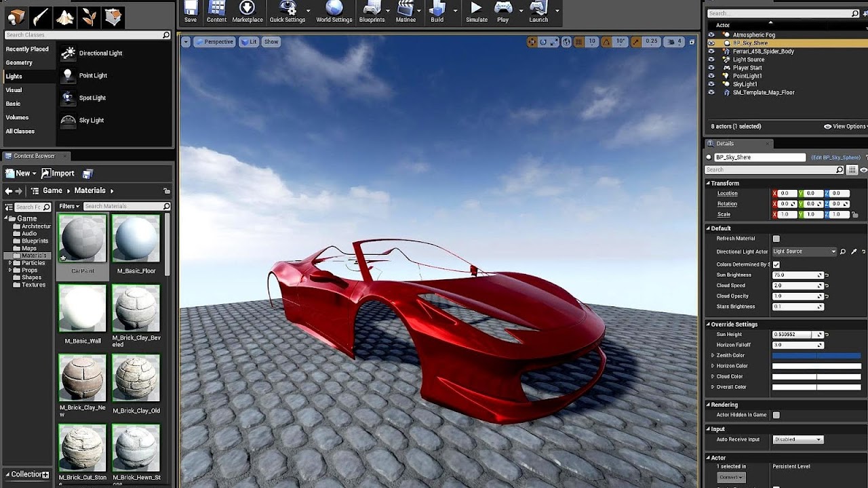Switch to Landscape editing mode
The width and height of the screenshot is (868, 488).
tap(64, 15)
